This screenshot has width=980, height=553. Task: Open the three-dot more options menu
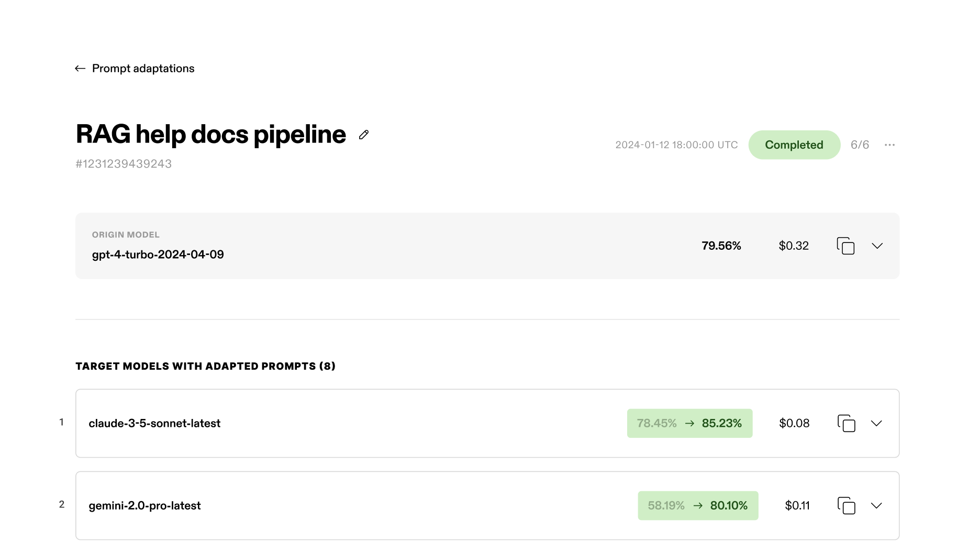[889, 145]
